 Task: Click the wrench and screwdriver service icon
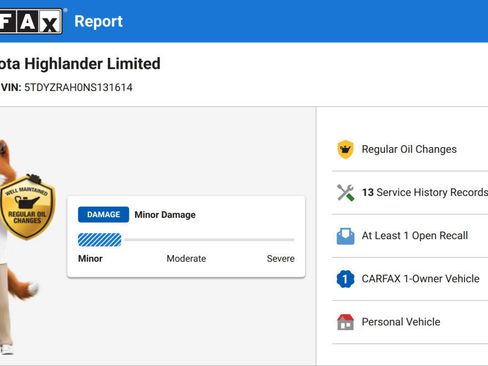click(345, 192)
